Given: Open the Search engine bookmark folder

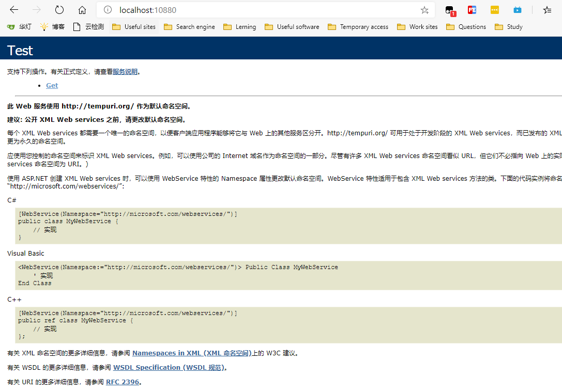Looking at the screenshot, I should [189, 27].
